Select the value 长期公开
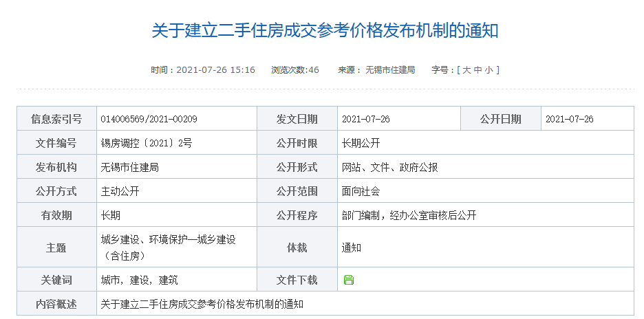644x319 pixels. point(361,143)
